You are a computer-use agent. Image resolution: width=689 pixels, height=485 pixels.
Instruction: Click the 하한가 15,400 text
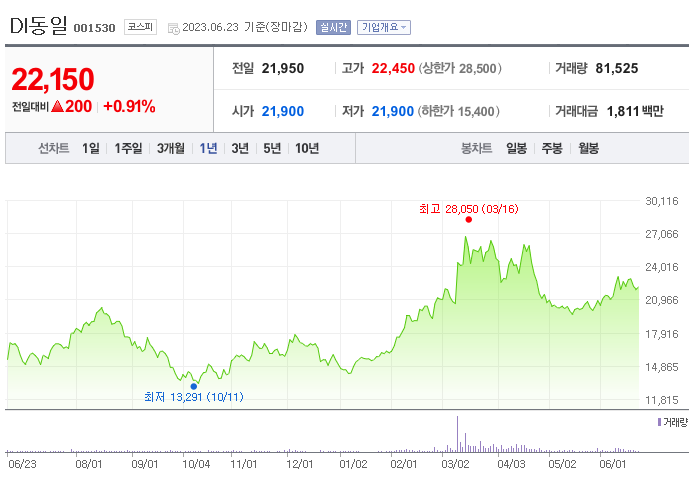(459, 112)
